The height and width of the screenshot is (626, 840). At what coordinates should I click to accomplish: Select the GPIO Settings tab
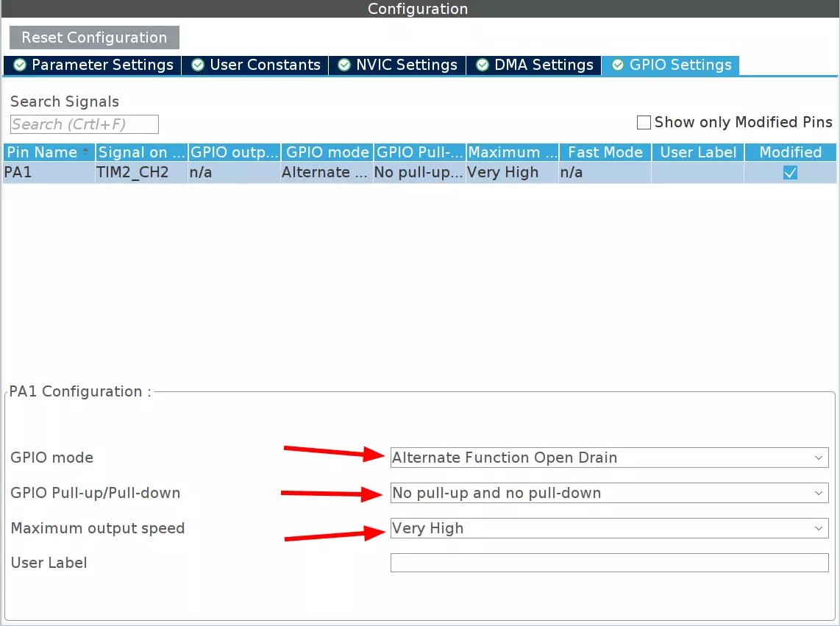click(x=671, y=65)
